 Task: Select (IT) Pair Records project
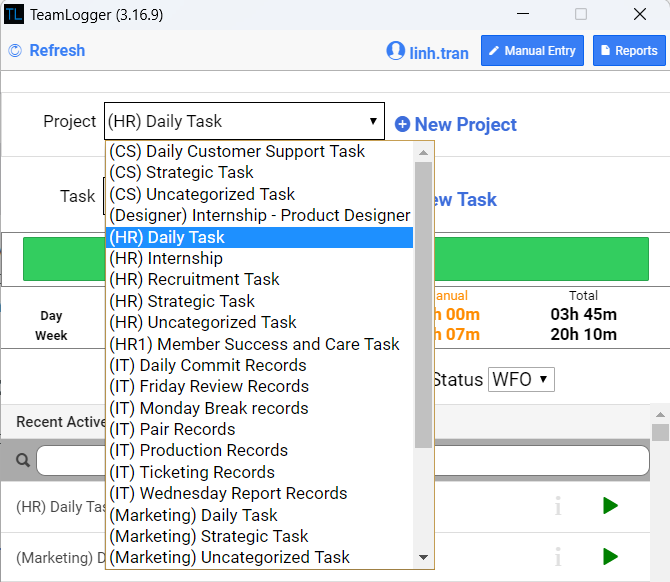coord(172,430)
